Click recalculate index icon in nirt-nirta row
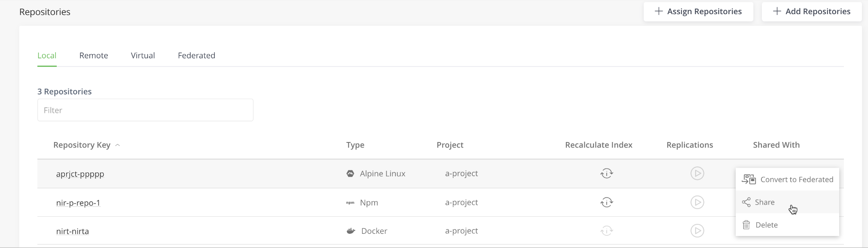Screen dimensions: 868x248 click(x=606, y=231)
